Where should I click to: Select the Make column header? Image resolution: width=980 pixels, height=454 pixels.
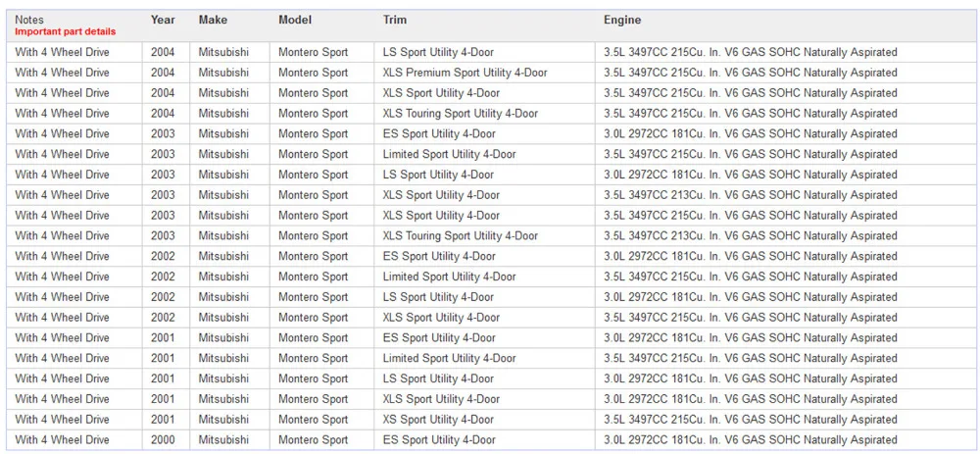[213, 20]
